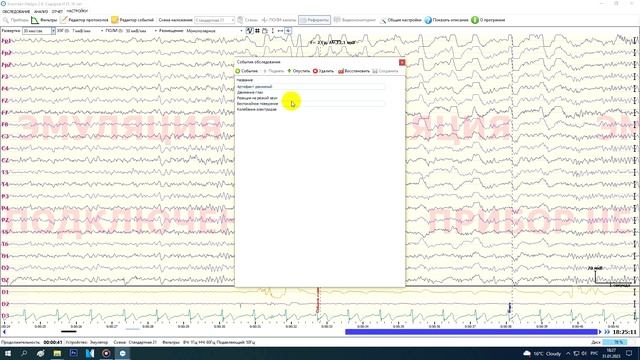Click the play arrow right of timeline
The width and height of the screenshot is (640, 360).
click(600, 332)
